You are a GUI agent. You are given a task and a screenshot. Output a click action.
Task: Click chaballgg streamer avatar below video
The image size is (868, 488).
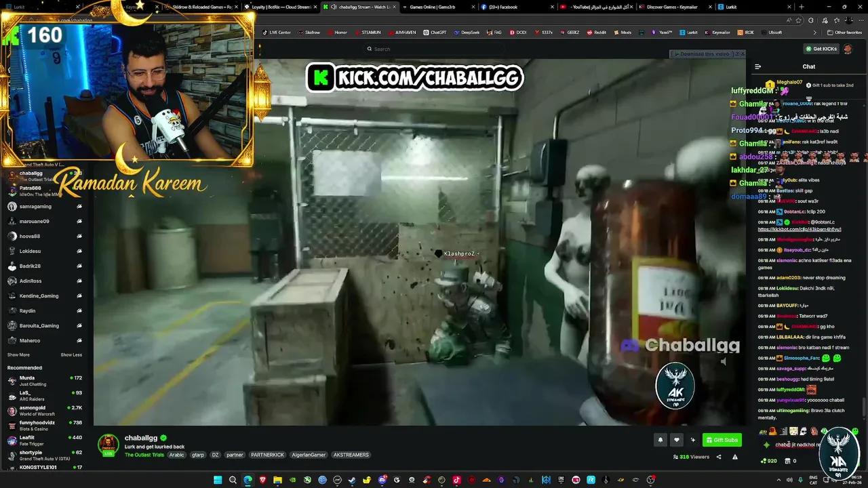point(108,445)
